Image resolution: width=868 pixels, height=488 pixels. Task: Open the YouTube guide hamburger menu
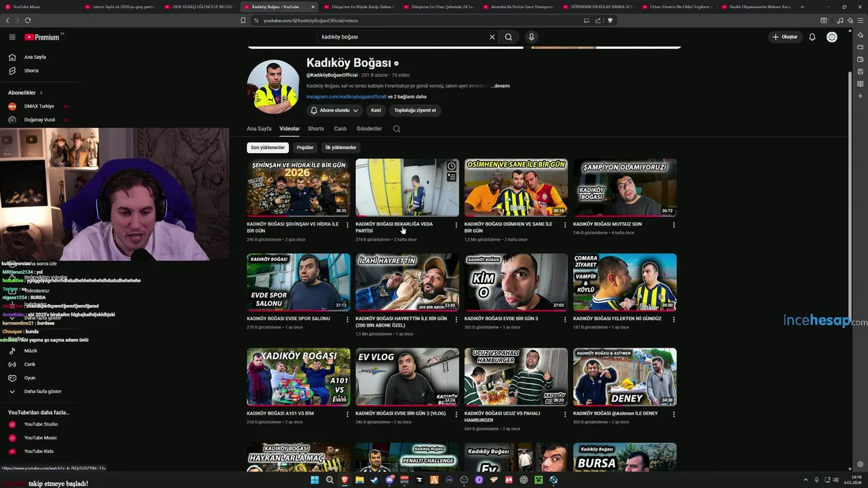pyautogui.click(x=12, y=37)
